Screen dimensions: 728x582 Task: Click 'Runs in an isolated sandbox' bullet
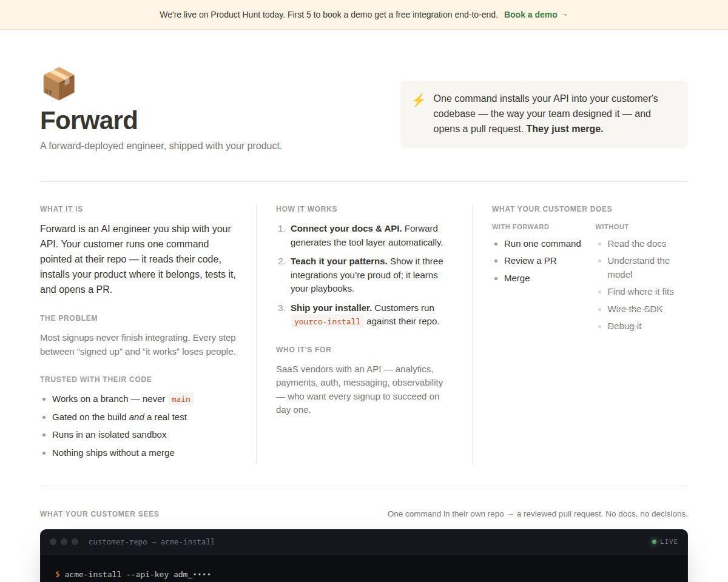coord(109,435)
